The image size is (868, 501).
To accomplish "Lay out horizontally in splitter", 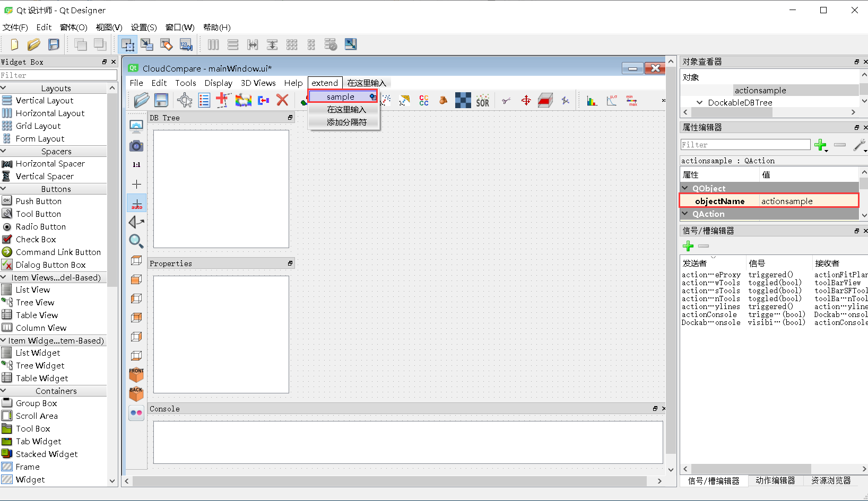I will point(253,45).
